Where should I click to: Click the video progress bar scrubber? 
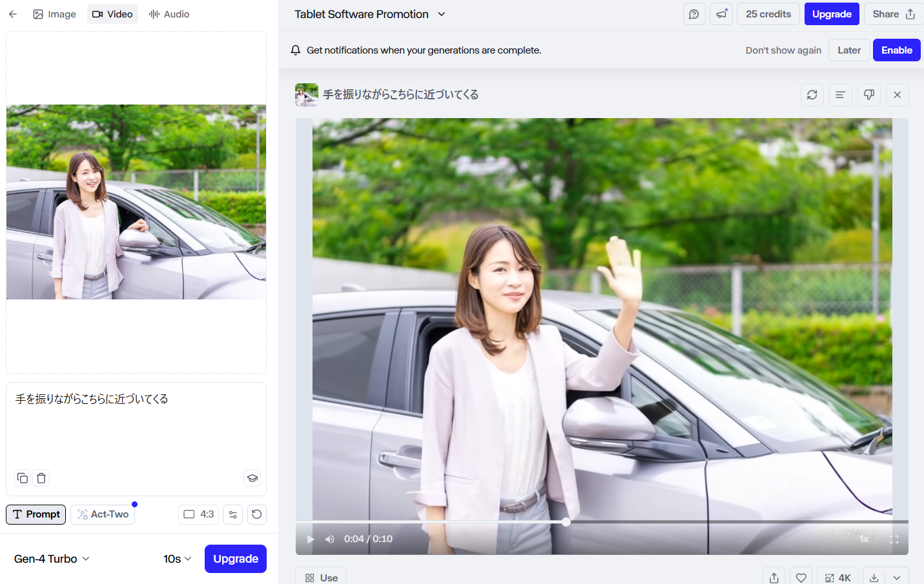pyautogui.click(x=566, y=521)
